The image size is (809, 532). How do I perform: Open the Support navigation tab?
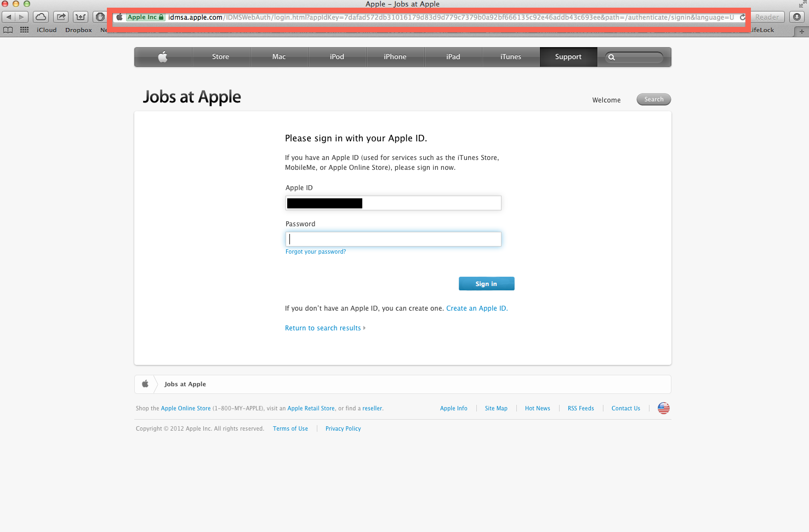(x=568, y=56)
